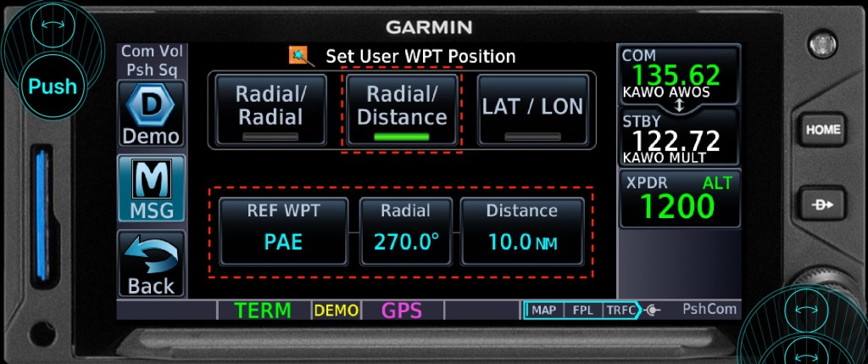
Task: Select FPL in the page bar
Action: click(583, 310)
